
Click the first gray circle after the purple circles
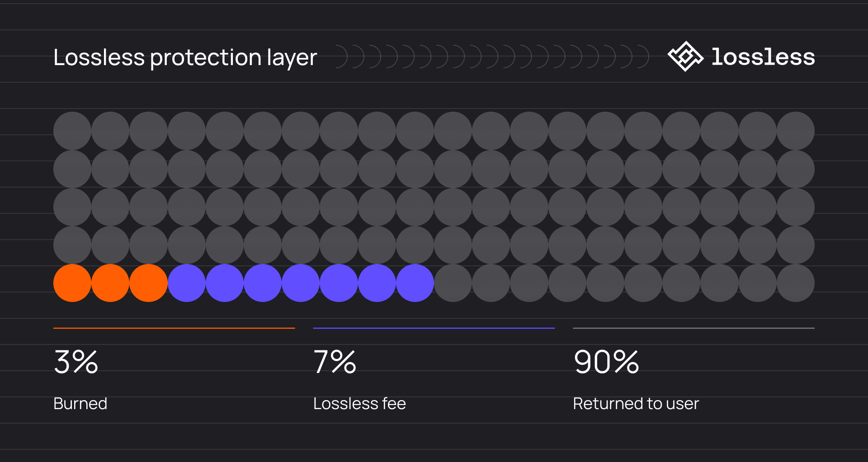click(x=453, y=283)
